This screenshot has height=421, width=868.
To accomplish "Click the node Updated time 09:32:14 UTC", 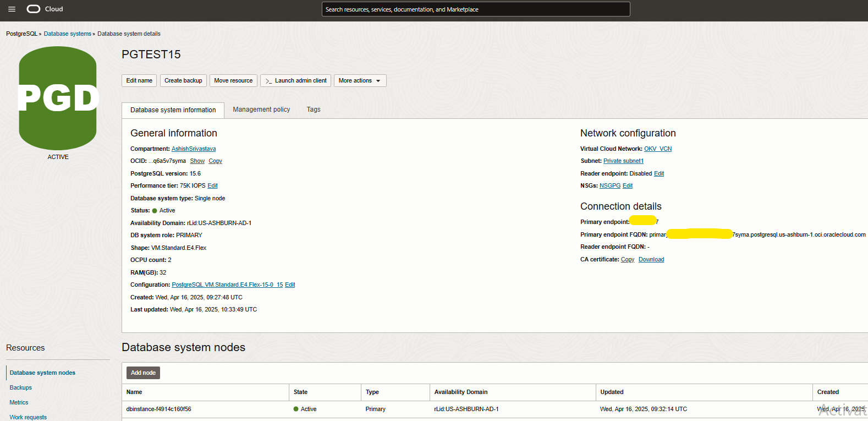I will [x=644, y=409].
